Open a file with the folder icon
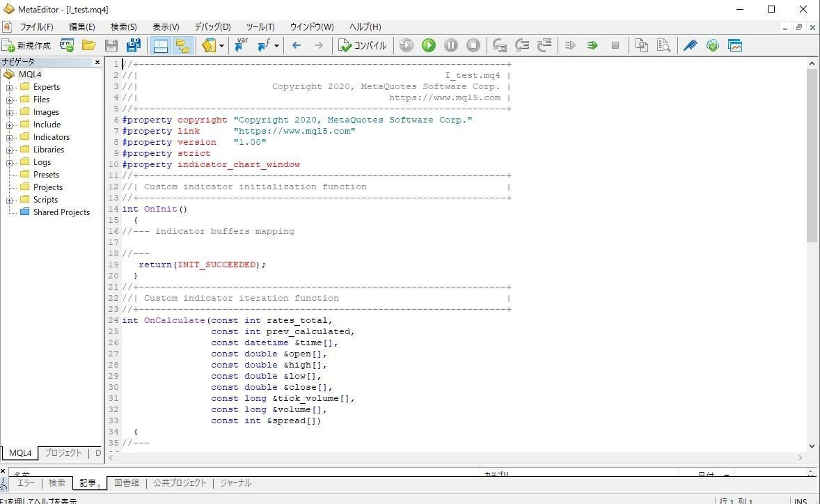Image resolution: width=820 pixels, height=504 pixels. click(88, 45)
